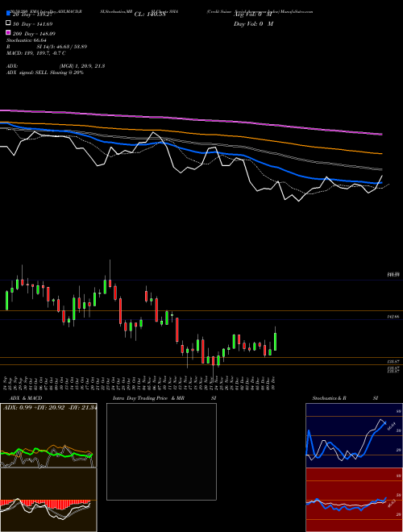This screenshot has width=403, height=532.
Task: Click the blue 20 Day legend square
Action: pyautogui.click(x=8, y=13)
